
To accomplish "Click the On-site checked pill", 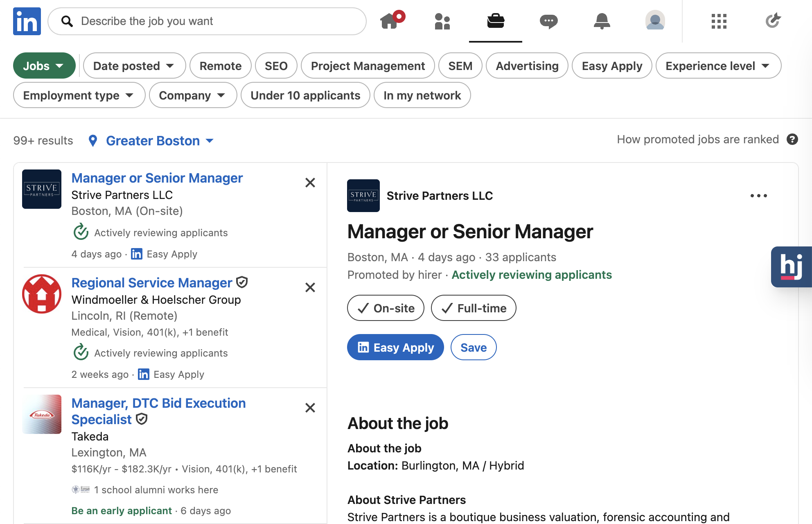I will pyautogui.click(x=386, y=308).
